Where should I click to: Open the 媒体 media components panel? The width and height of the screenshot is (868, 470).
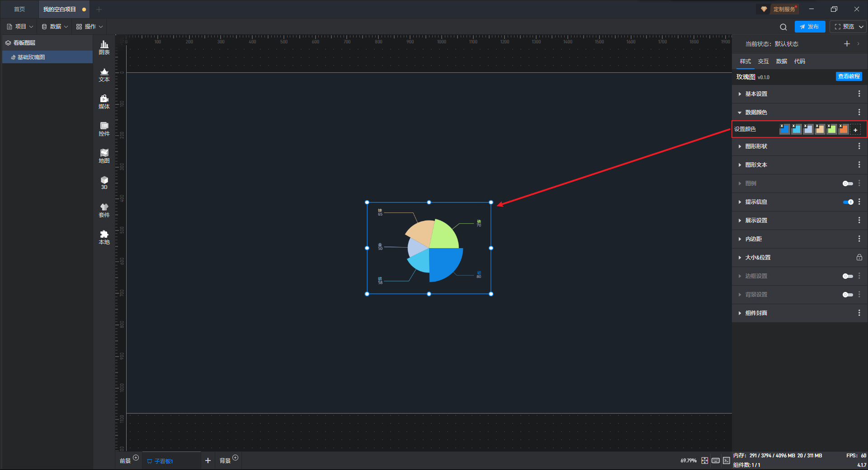point(104,102)
